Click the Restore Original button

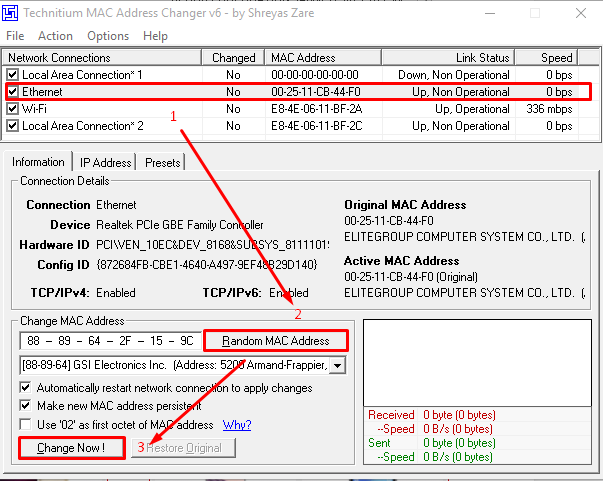coord(183,448)
